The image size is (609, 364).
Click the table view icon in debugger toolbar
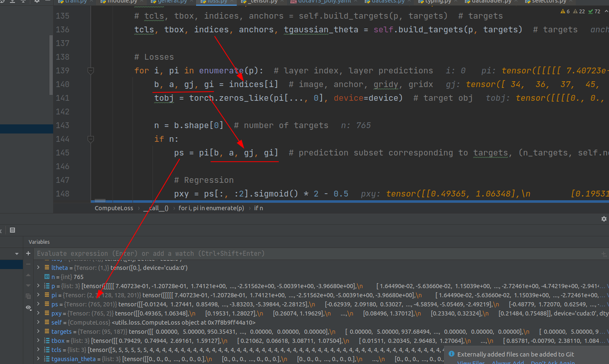tap(12, 230)
